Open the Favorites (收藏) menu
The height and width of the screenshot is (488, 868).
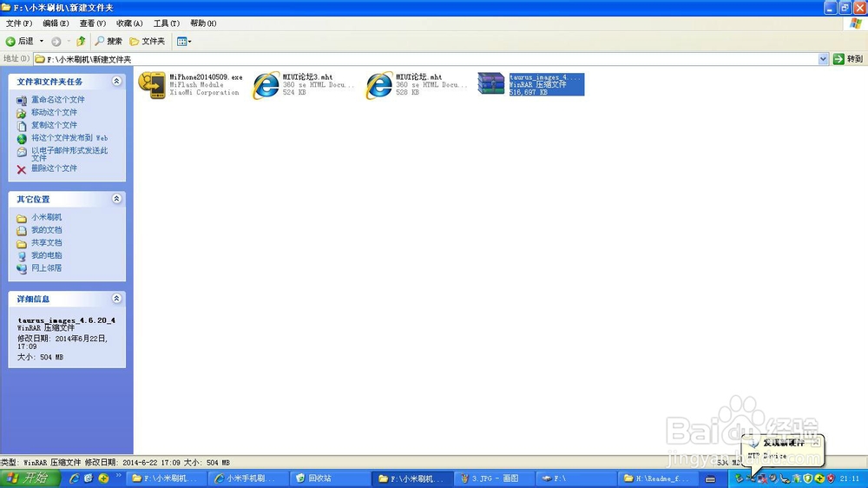tap(129, 23)
